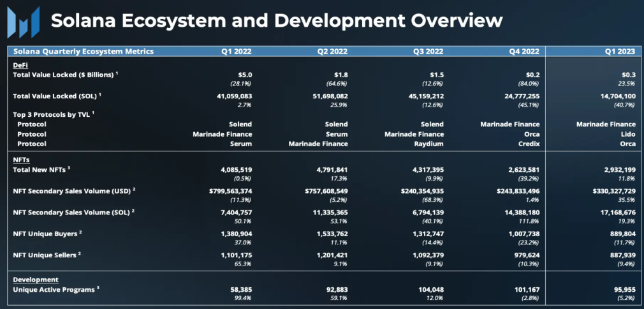Click the '979,624' unique sellers value
Viewport: 644px width, 309px height.
click(527, 255)
